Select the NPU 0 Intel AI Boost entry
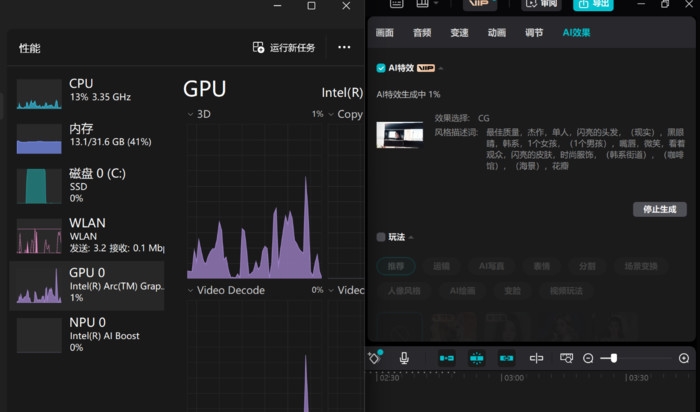 coord(87,335)
